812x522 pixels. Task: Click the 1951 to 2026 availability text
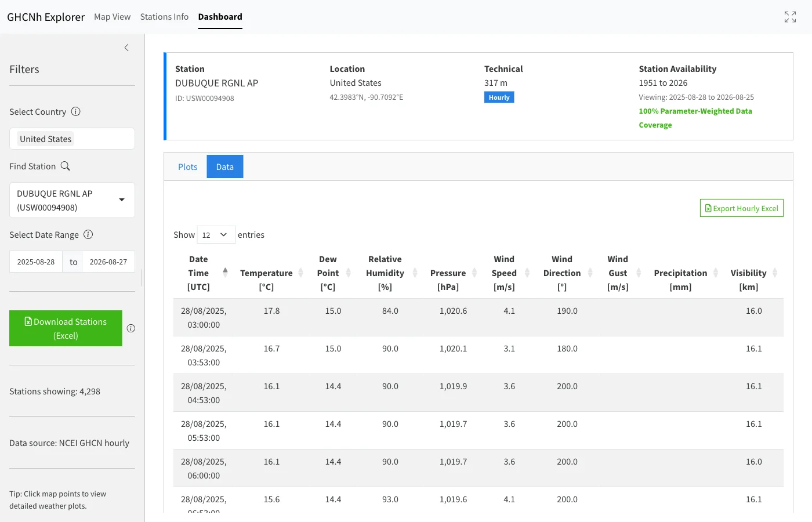pos(663,83)
